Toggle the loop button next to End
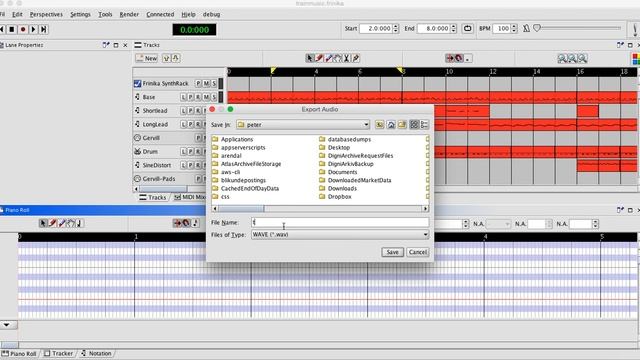 click(x=468, y=29)
